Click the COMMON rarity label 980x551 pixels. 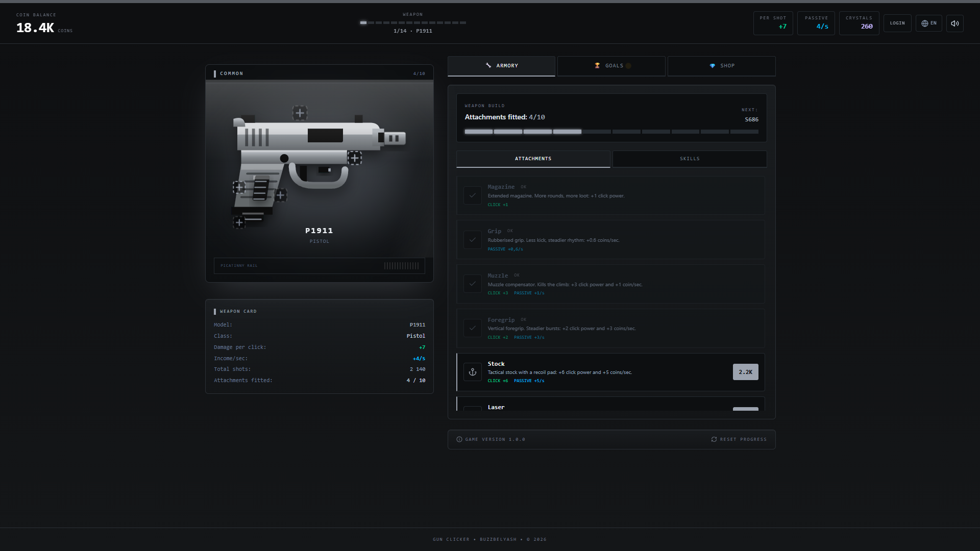tap(231, 73)
